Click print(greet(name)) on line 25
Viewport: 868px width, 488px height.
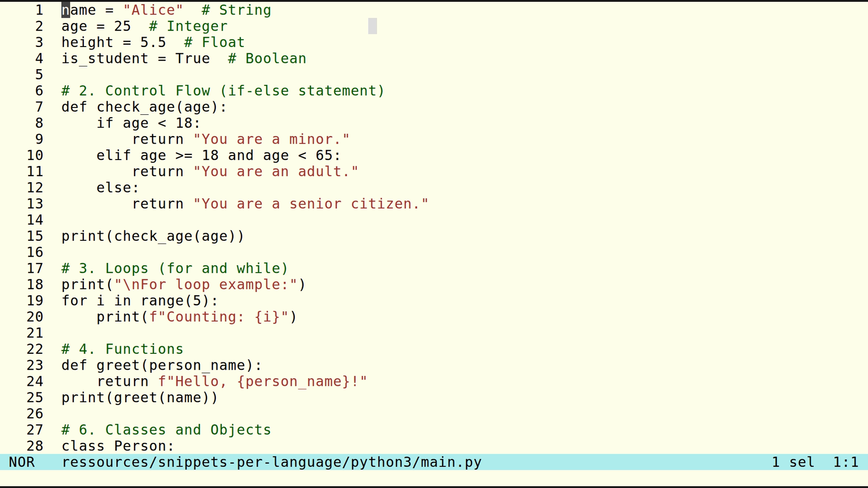click(x=139, y=397)
